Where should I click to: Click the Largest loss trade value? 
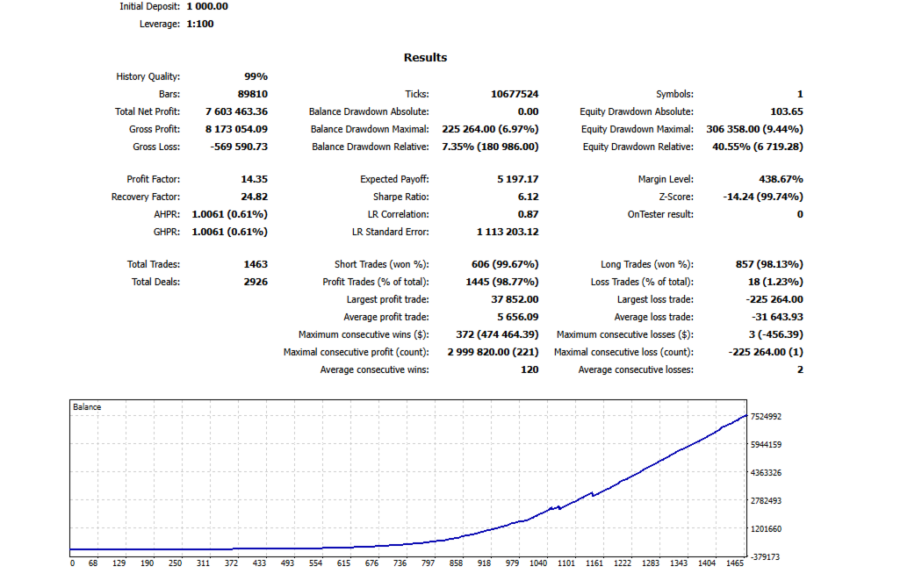point(774,299)
